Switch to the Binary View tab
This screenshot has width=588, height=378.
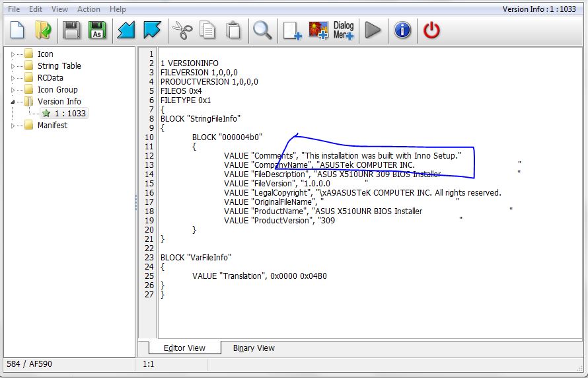(x=254, y=348)
